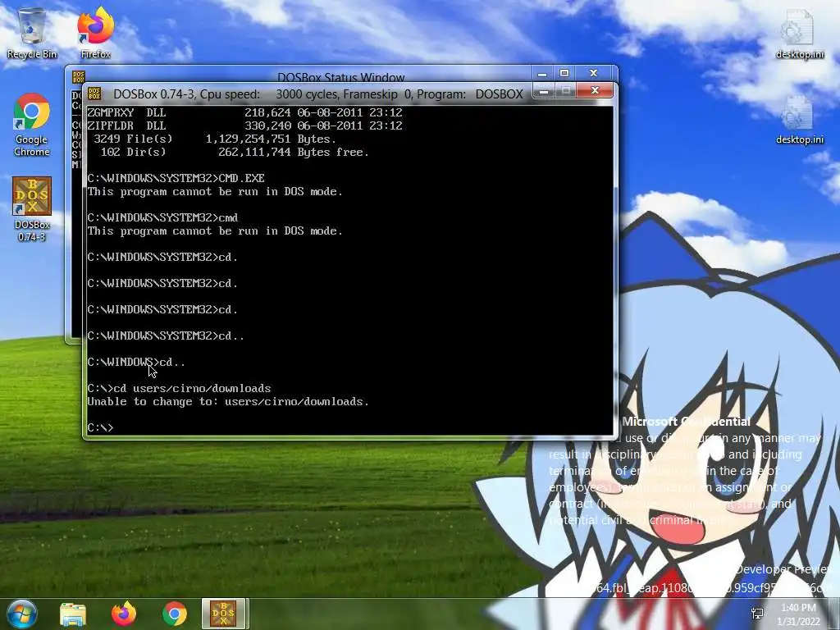This screenshot has width=840, height=630.
Task: Activate the DOSBox taskbar button
Action: (x=223, y=614)
